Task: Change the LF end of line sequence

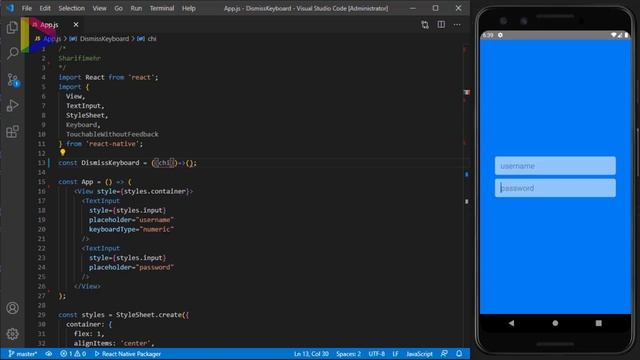Action: [x=395, y=353]
